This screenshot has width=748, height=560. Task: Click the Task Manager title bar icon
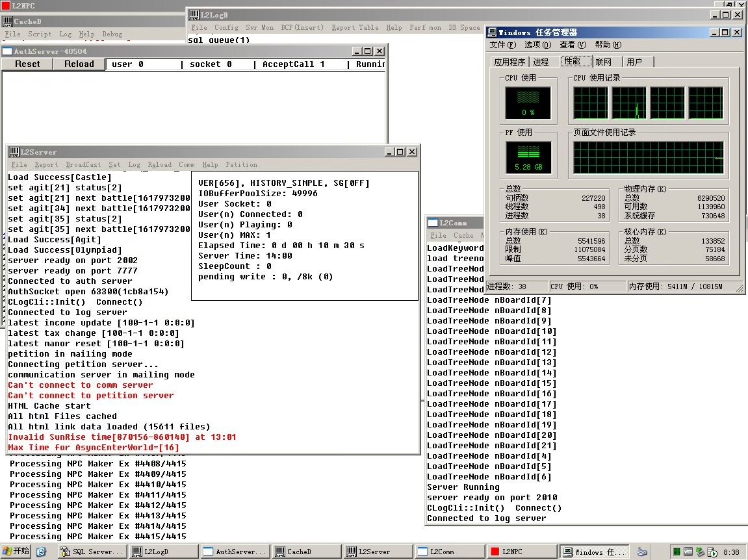click(x=493, y=32)
